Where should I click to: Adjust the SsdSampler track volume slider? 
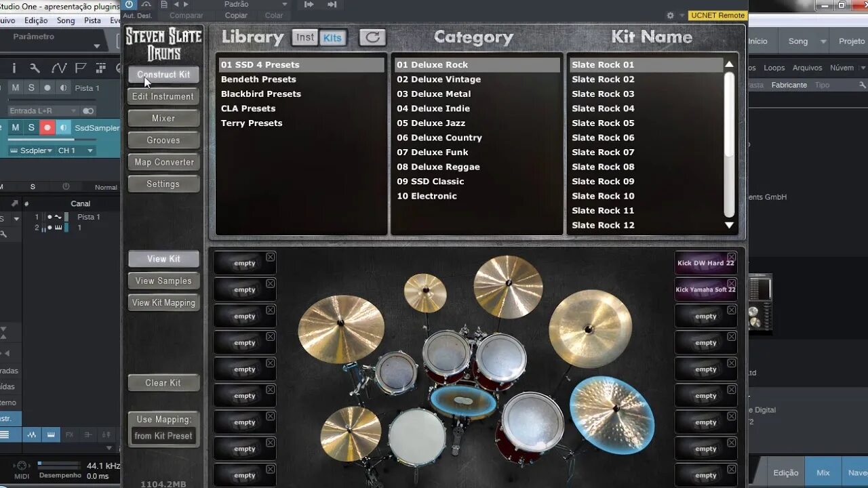click(x=51, y=140)
